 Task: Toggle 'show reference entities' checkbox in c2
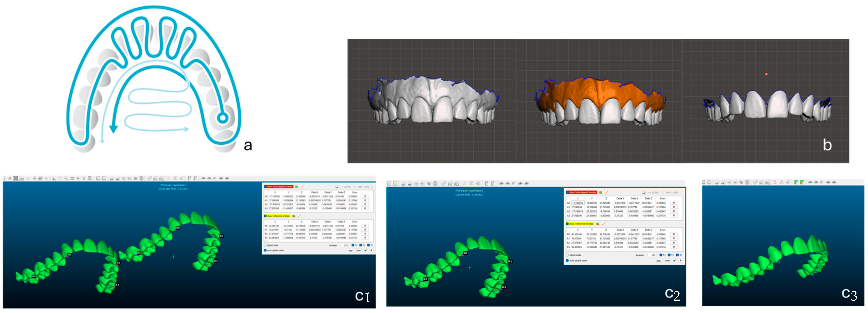[x=568, y=224]
